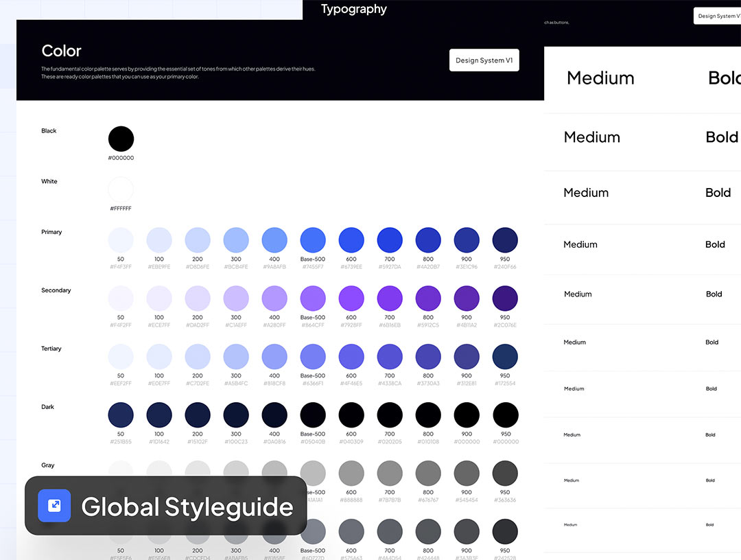Select the Dark 200 swatch
The height and width of the screenshot is (560, 741).
point(198,415)
